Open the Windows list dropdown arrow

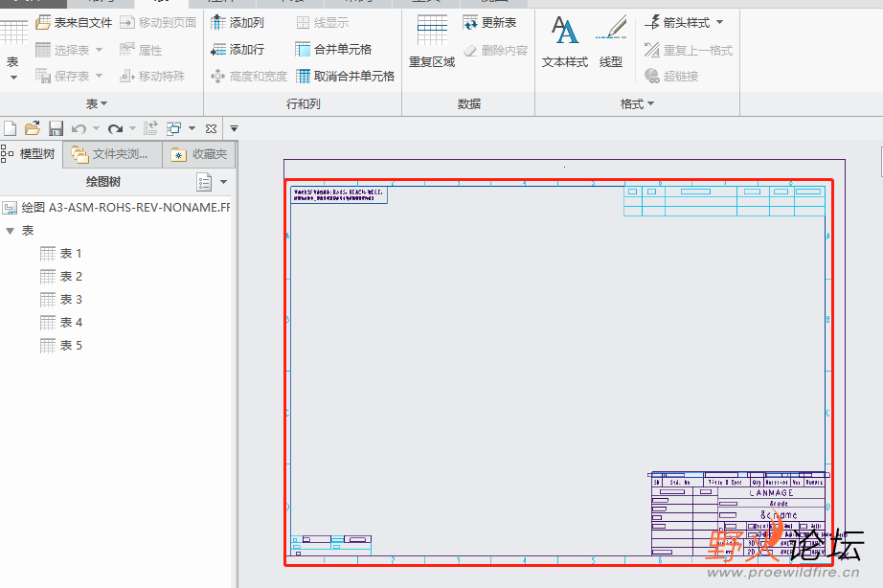(x=192, y=129)
